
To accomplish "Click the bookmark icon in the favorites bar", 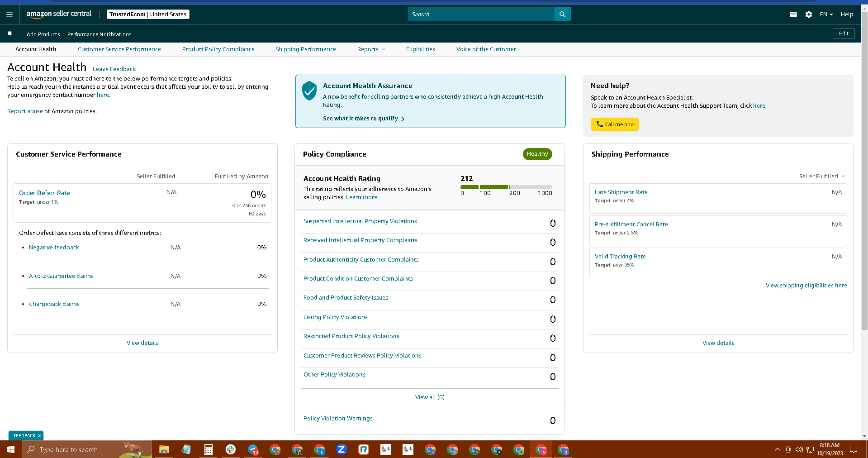I will click(9, 34).
